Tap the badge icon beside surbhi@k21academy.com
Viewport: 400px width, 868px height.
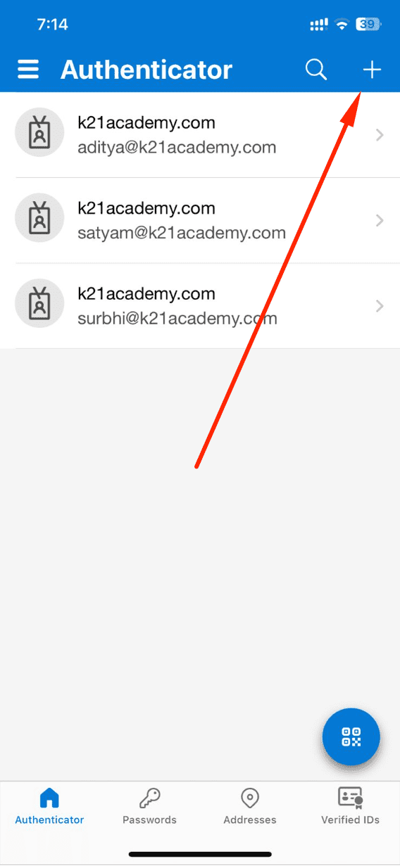click(x=40, y=303)
